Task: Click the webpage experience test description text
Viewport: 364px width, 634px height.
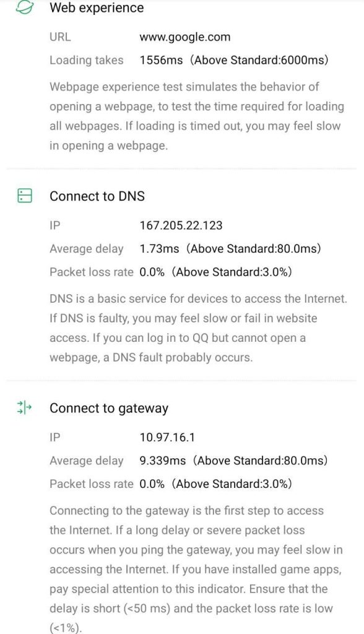Action: click(x=197, y=116)
